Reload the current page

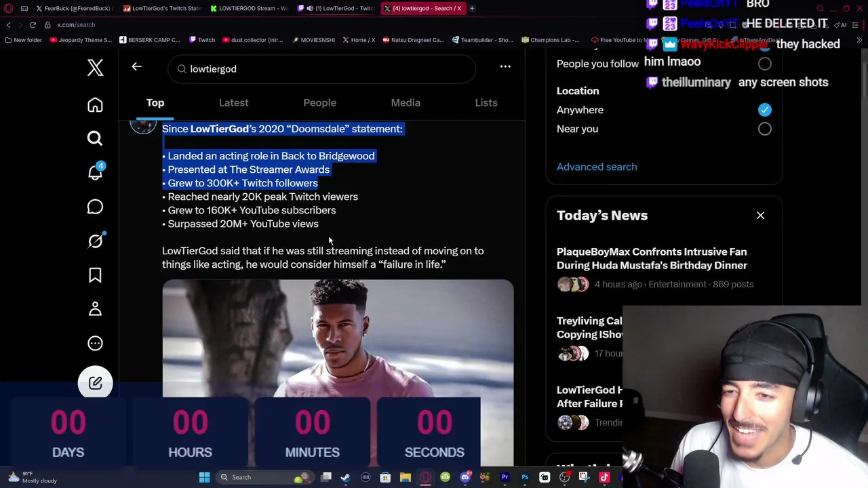[x=33, y=25]
